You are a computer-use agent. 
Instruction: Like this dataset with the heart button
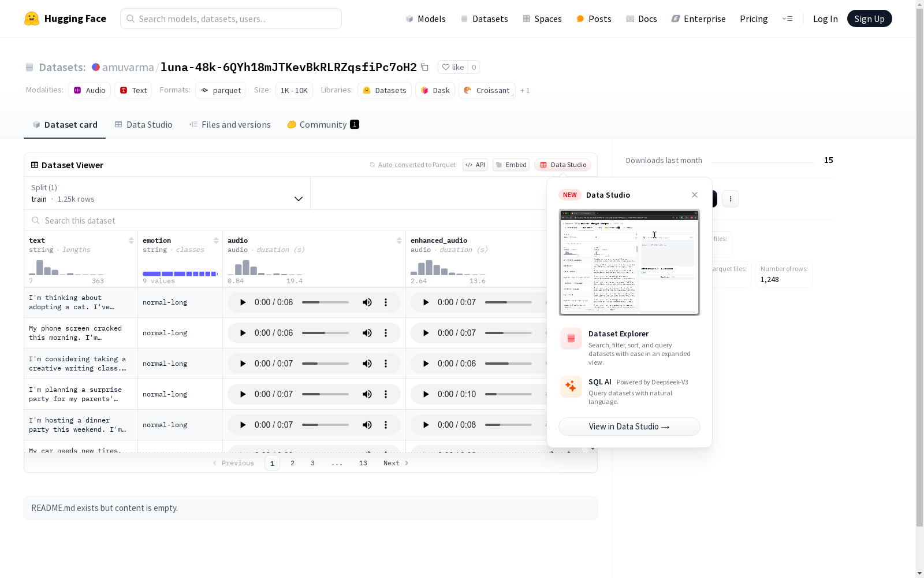pyautogui.click(x=453, y=67)
